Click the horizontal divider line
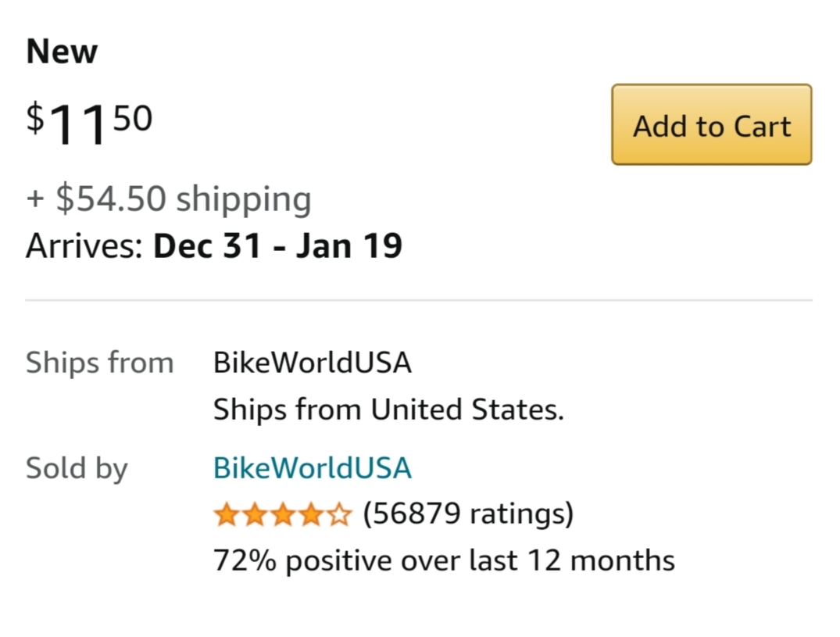Image resolution: width=840 pixels, height=637 pixels. [x=419, y=300]
